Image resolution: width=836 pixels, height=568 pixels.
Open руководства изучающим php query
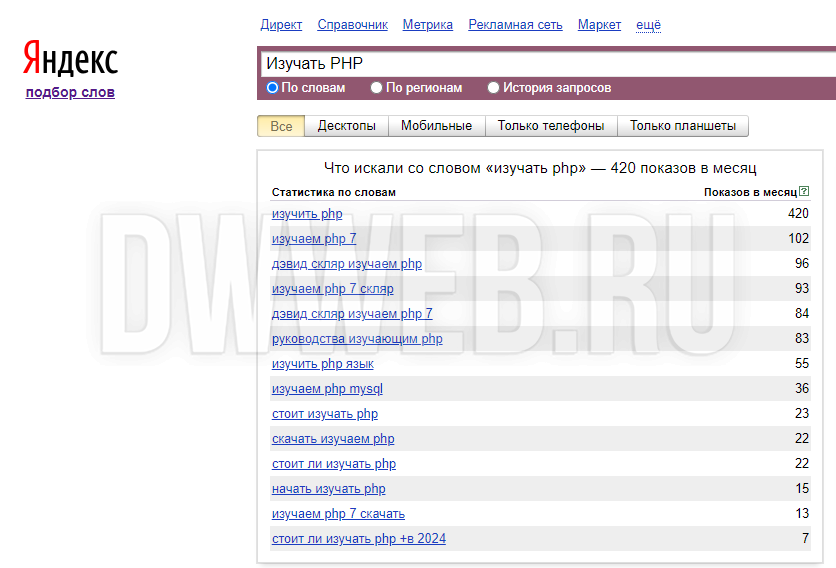click(357, 339)
